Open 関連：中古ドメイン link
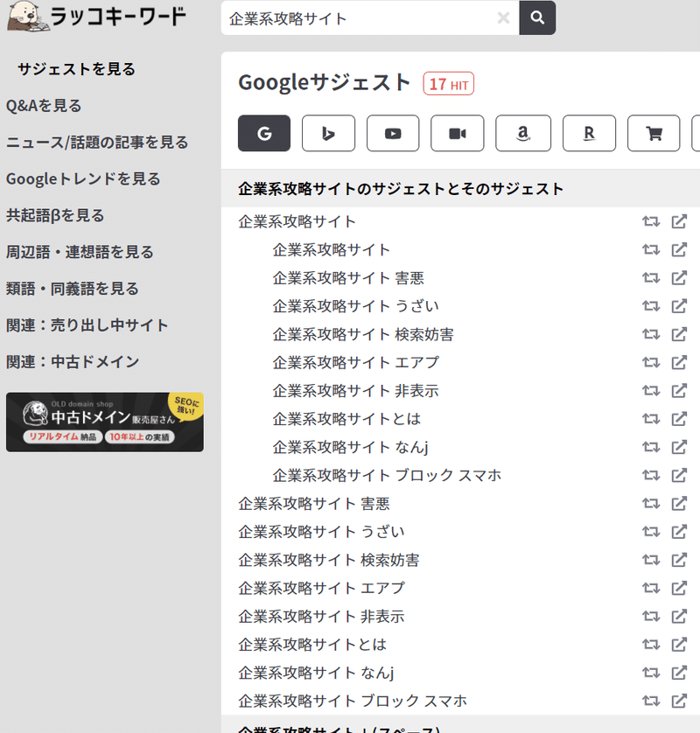 click(x=73, y=362)
